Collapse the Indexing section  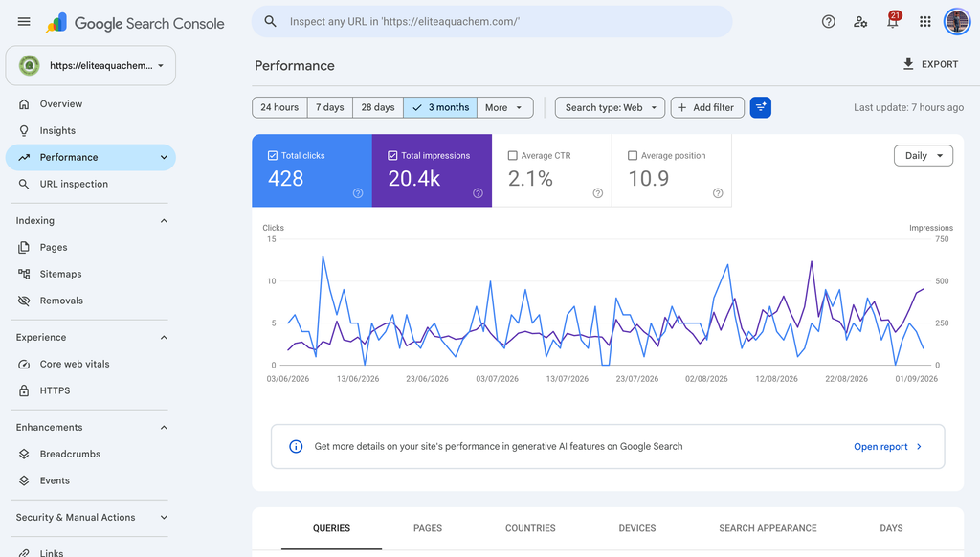coord(164,221)
